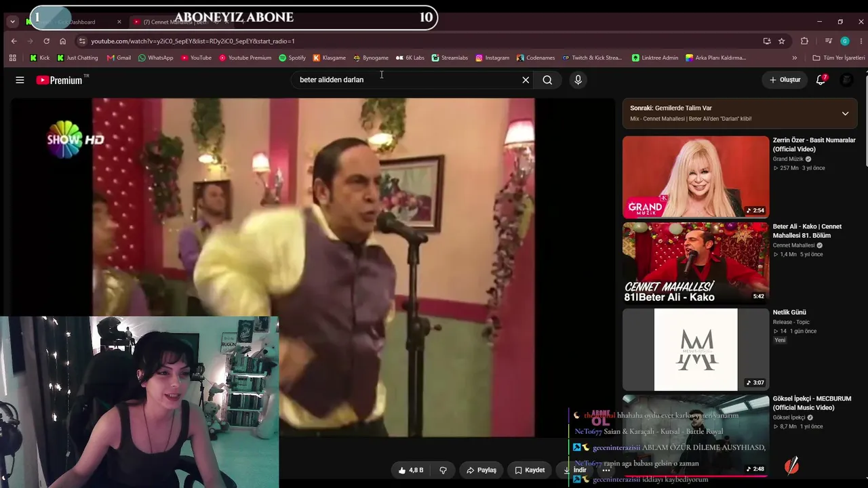
Task: Open the Spotify bookmark
Action: [292, 58]
